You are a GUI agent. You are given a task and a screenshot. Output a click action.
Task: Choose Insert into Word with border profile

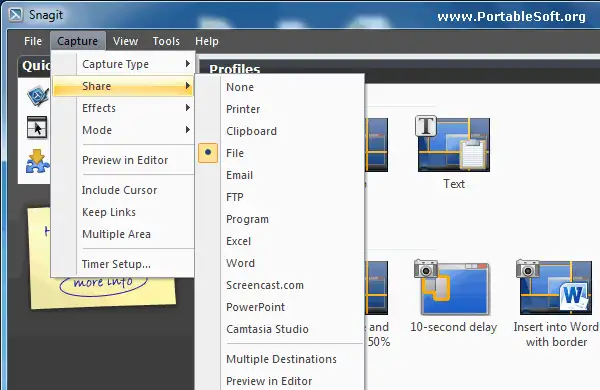[554, 287]
